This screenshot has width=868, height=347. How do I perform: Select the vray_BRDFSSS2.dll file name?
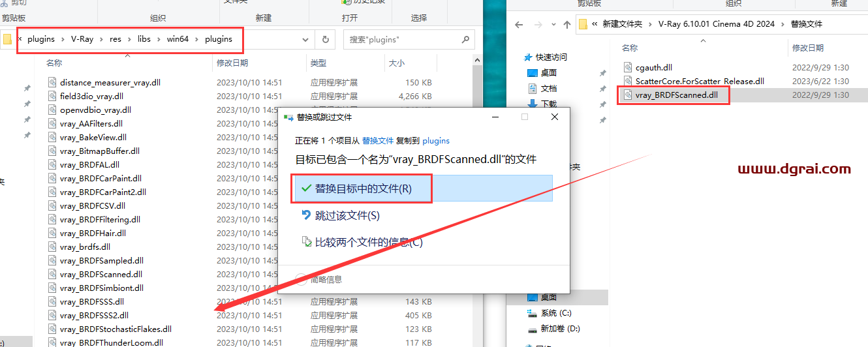pos(94,316)
